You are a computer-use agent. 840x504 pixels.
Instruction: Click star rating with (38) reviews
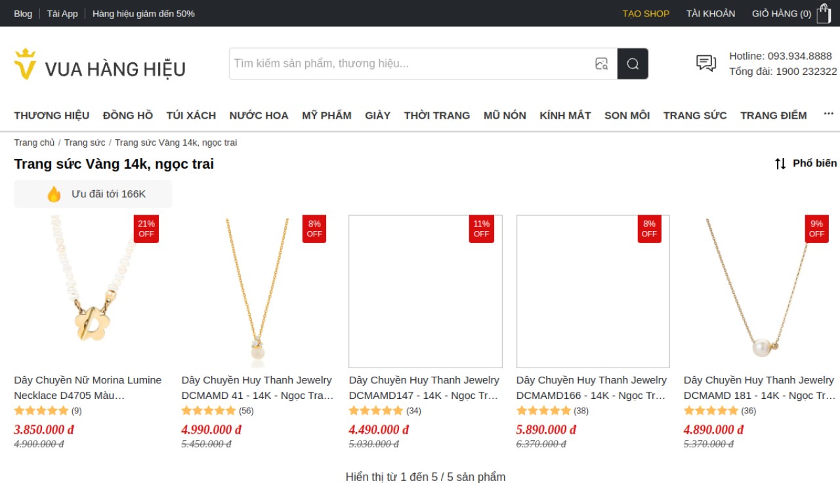point(553,411)
